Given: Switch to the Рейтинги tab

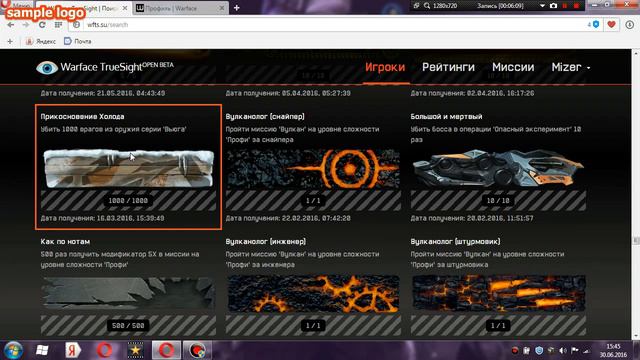Looking at the screenshot, I should point(448,67).
